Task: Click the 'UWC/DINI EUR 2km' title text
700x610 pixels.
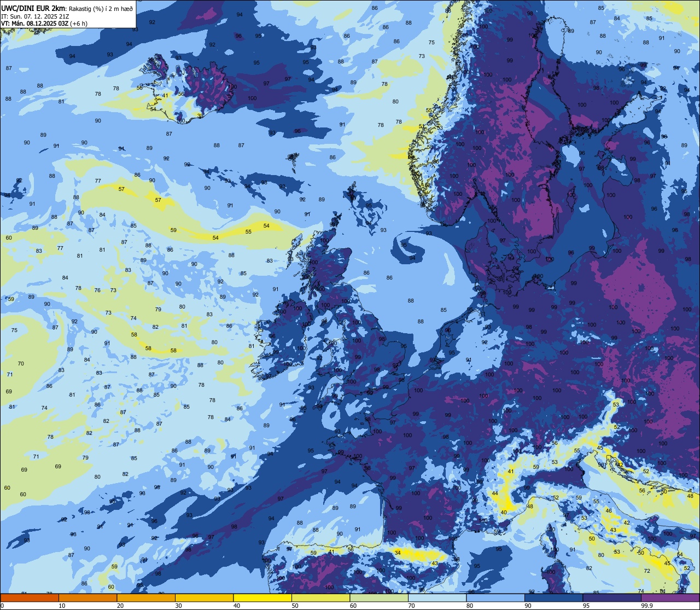Action: (33, 8)
